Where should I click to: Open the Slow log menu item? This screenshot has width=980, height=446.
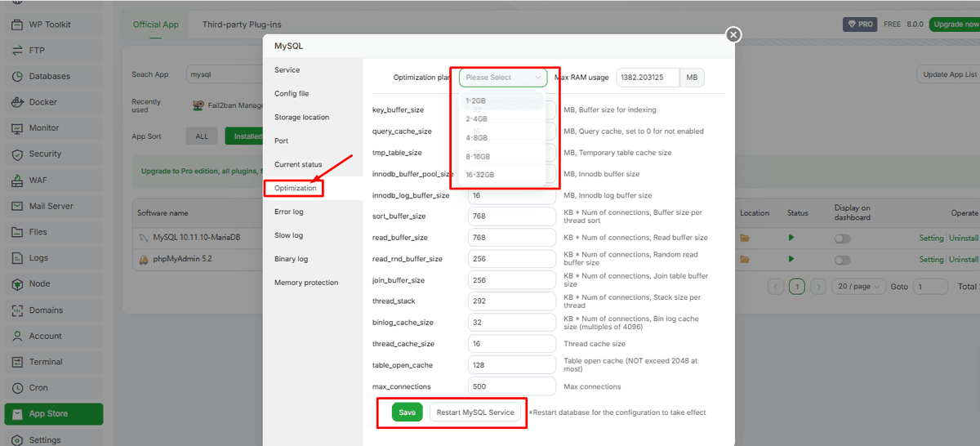pos(288,235)
